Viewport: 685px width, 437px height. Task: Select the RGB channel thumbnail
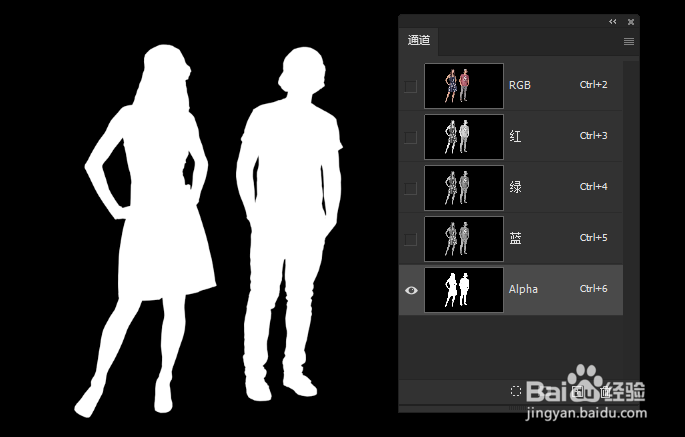464,86
